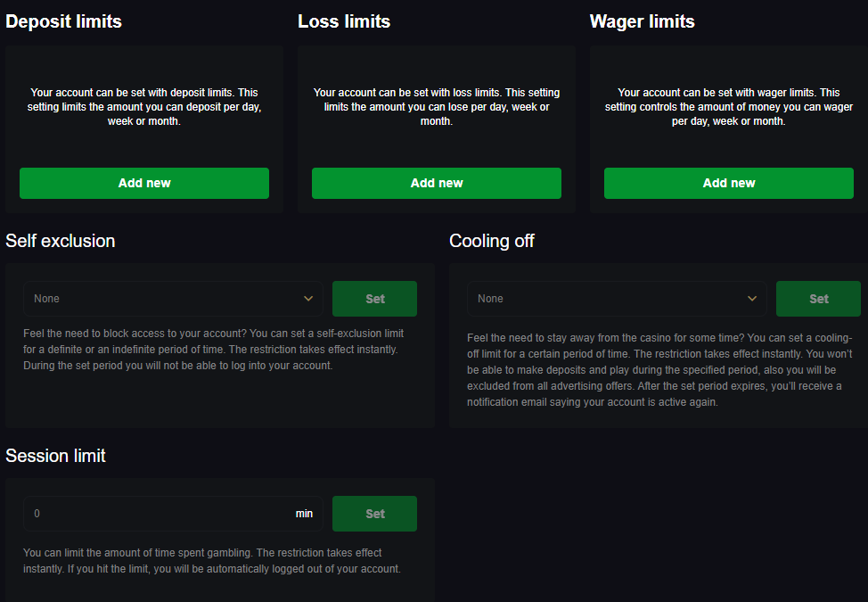Click the 'min' unit label in Session limit
Screen dimensions: 868x602
(x=304, y=514)
